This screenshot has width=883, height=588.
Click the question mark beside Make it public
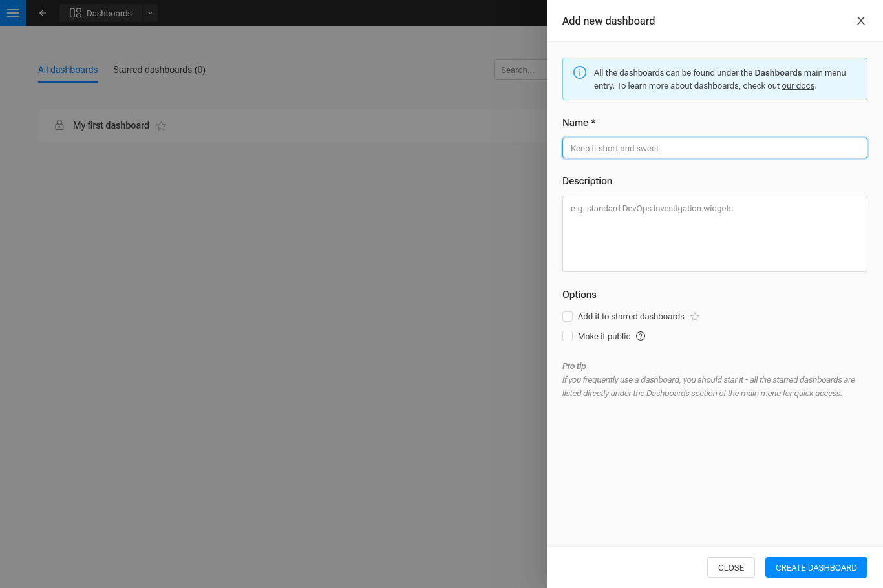(x=641, y=336)
